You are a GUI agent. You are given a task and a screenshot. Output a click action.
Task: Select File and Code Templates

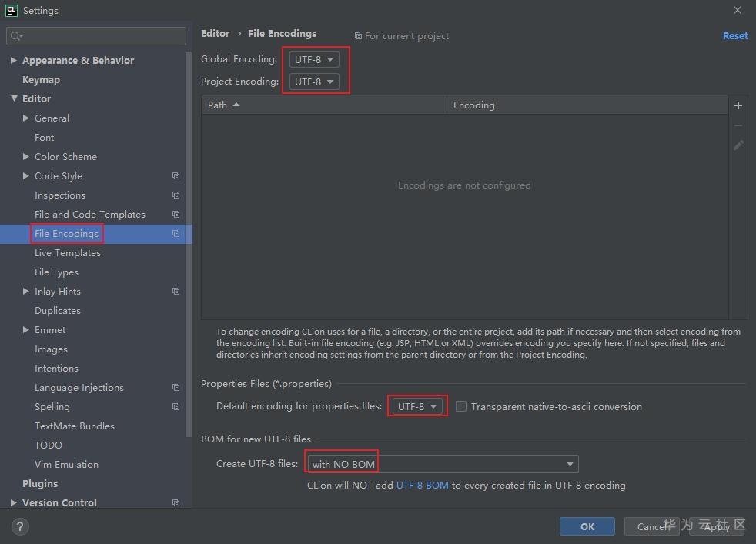point(89,215)
